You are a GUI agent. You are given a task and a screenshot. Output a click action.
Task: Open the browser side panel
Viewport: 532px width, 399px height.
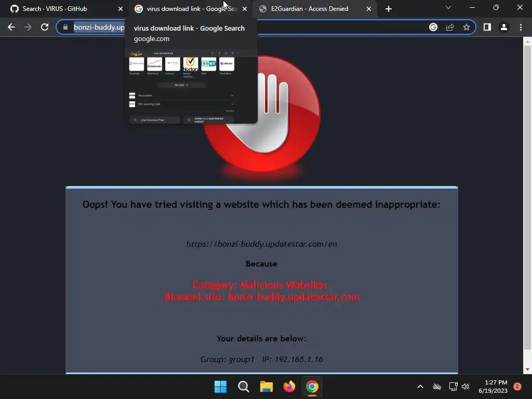[487, 27]
